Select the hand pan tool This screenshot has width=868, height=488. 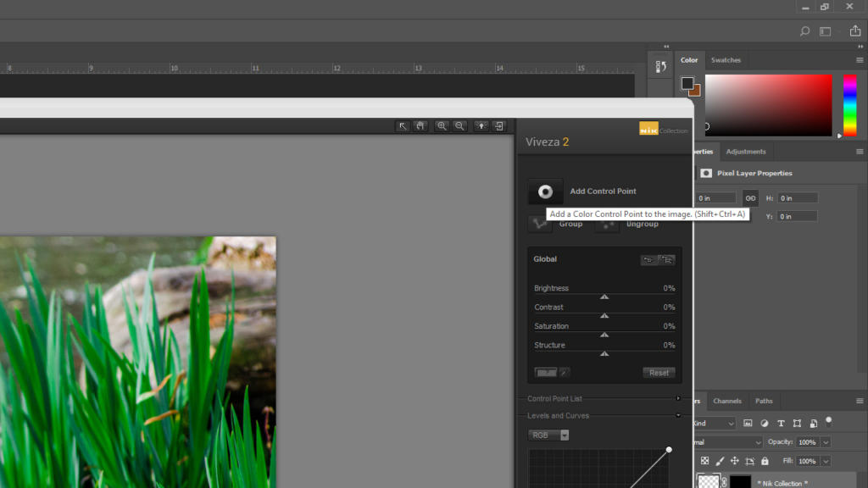coord(420,126)
